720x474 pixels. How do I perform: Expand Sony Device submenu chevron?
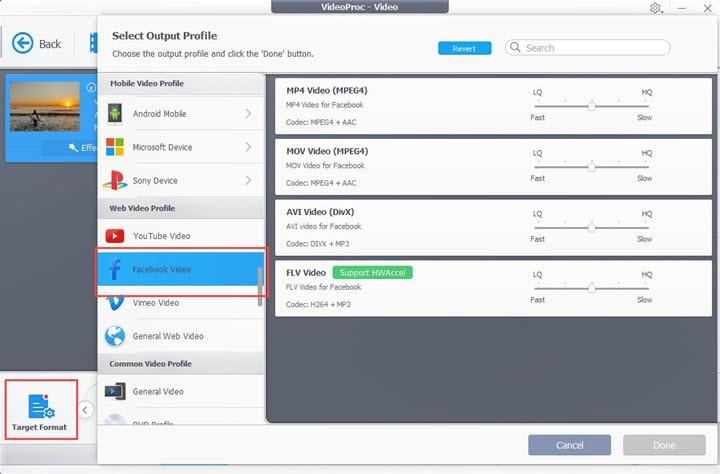click(x=248, y=181)
